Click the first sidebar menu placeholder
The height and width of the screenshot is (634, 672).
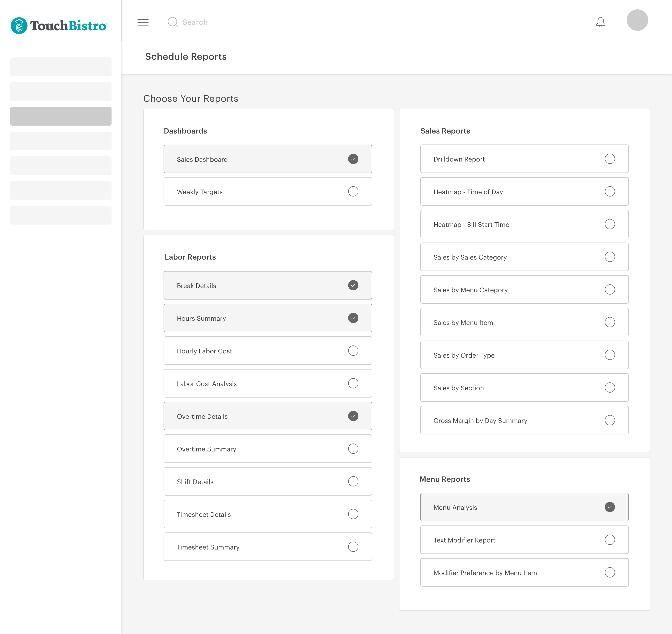pos(61,67)
